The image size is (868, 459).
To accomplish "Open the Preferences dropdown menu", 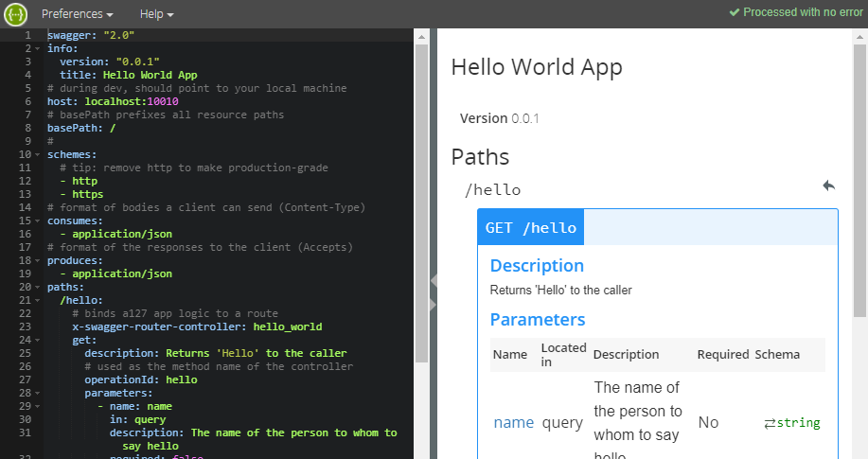I will [77, 14].
